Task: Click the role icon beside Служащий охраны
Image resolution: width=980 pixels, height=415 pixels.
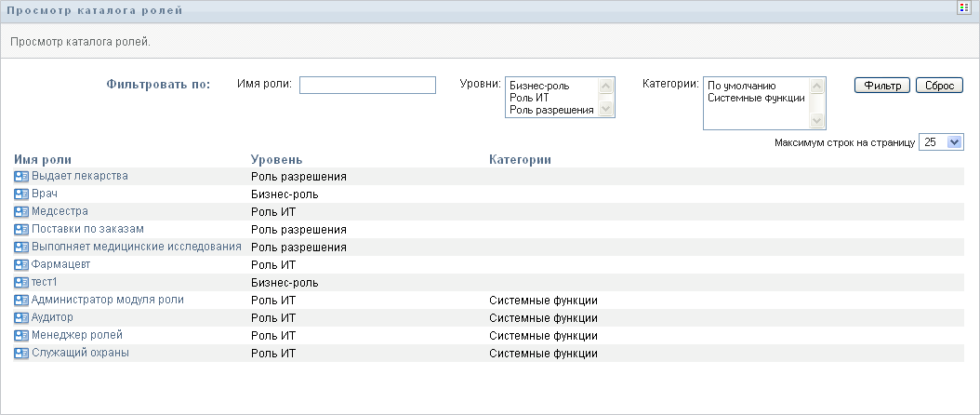Action: (x=21, y=353)
